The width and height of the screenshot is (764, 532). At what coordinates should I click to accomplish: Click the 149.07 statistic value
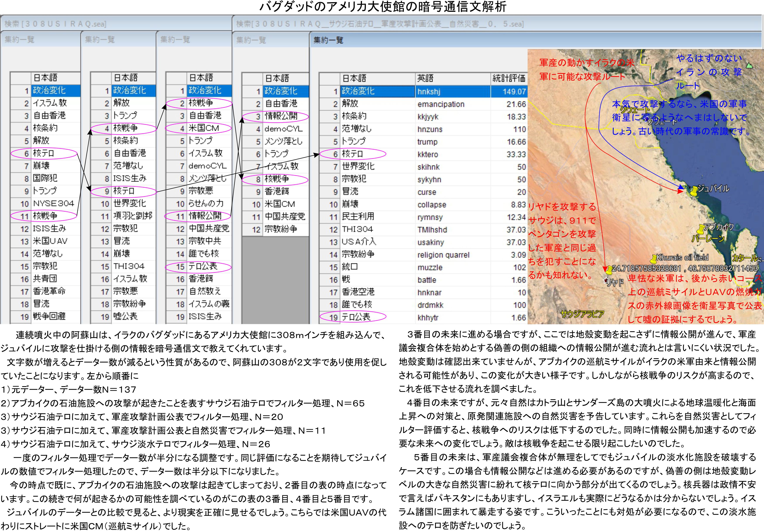coord(514,91)
